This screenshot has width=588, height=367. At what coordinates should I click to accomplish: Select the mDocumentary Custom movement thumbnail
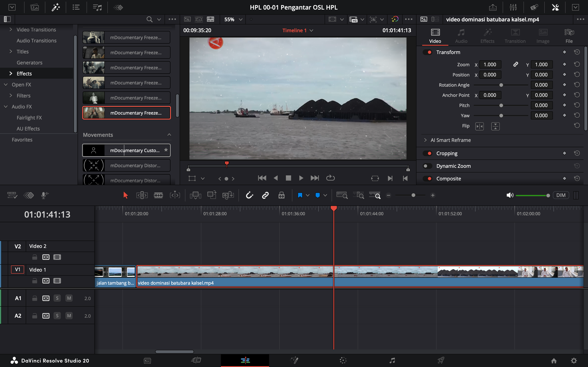click(94, 150)
